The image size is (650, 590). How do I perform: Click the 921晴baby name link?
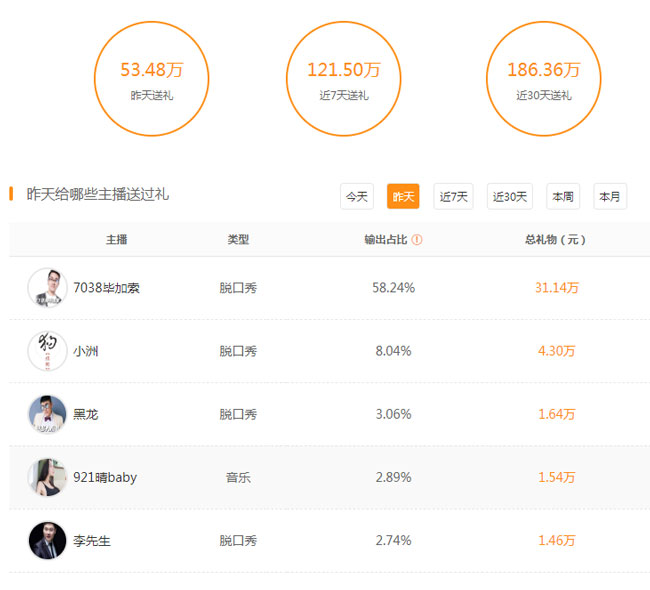(x=105, y=478)
